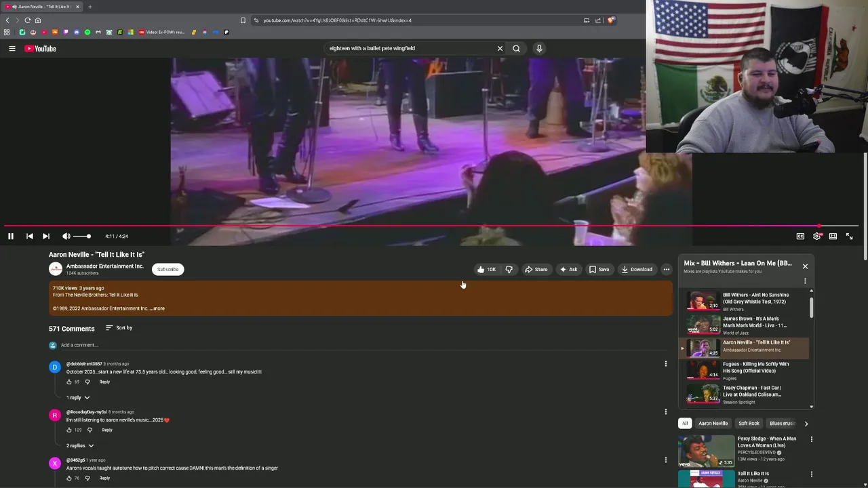Select the Soft Rock filter chip
Screen dimensions: 868x488
coord(749,424)
